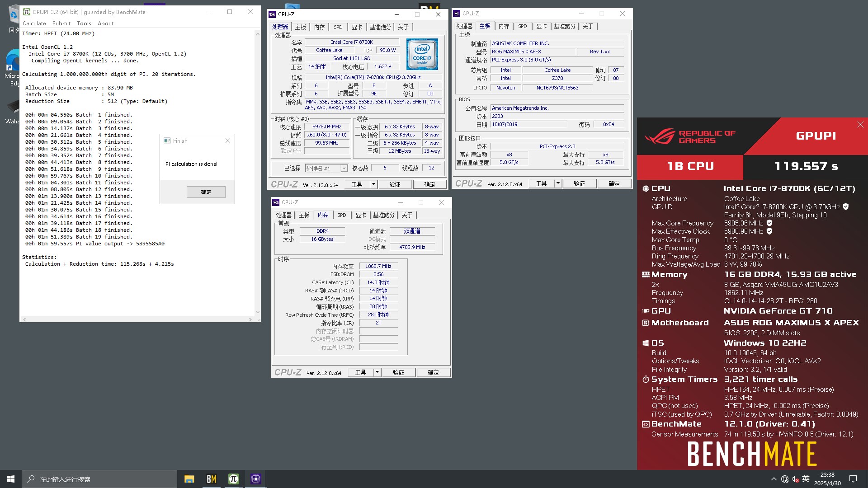Click 确定 in processor CPU-Z window
This screenshot has width=868, height=488.
click(429, 184)
